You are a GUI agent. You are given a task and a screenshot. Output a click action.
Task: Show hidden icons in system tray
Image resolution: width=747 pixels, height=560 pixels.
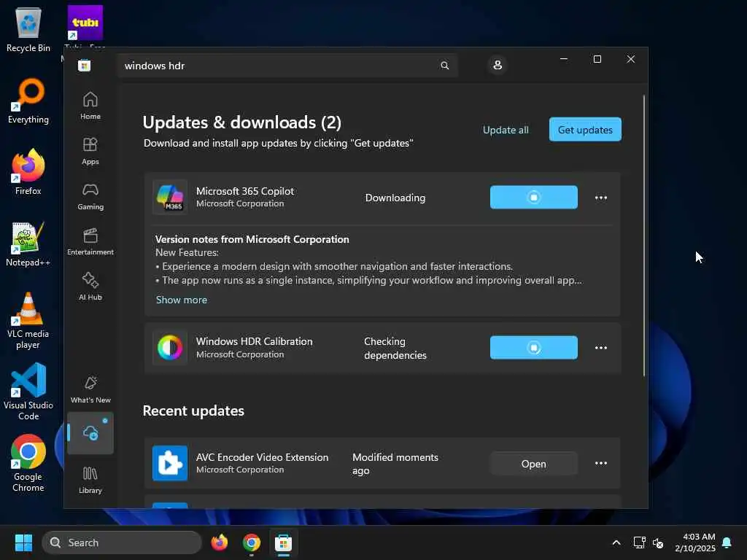(616, 542)
